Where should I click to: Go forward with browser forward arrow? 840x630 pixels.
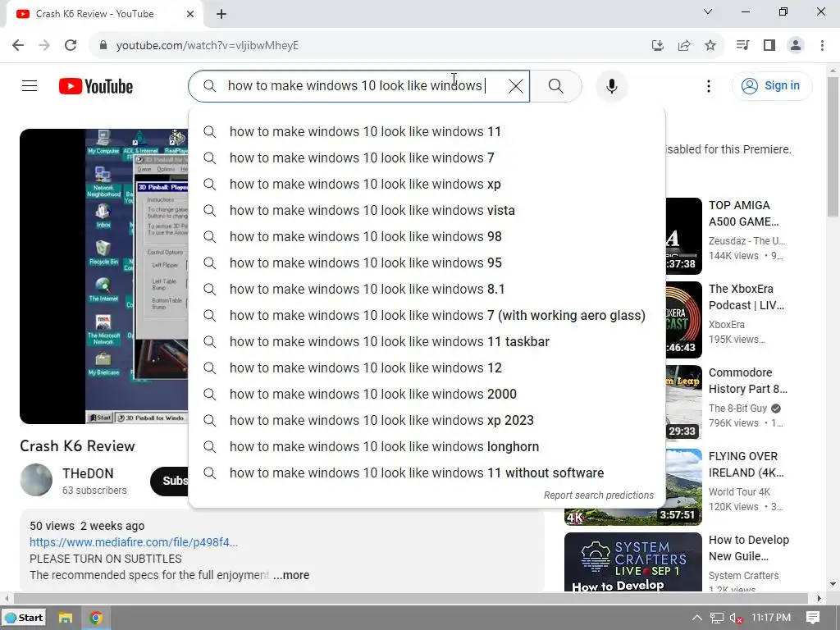click(x=44, y=45)
